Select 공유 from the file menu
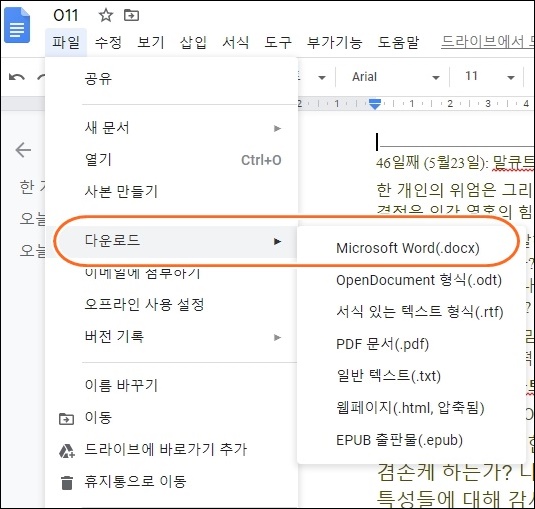Image resolution: width=535 pixels, height=509 pixels. (x=171, y=79)
